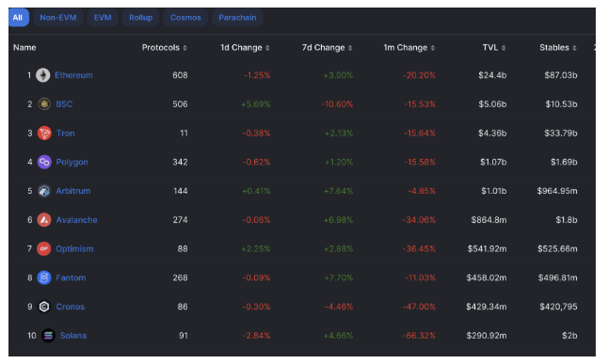The width and height of the screenshot is (608, 364).
Task: Switch to the Rollup filter tab
Action: click(141, 18)
